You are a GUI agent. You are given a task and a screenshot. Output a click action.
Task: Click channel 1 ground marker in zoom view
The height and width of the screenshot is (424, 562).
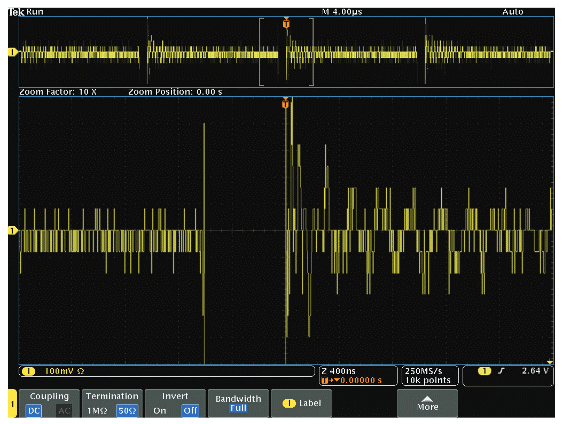pos(13,230)
